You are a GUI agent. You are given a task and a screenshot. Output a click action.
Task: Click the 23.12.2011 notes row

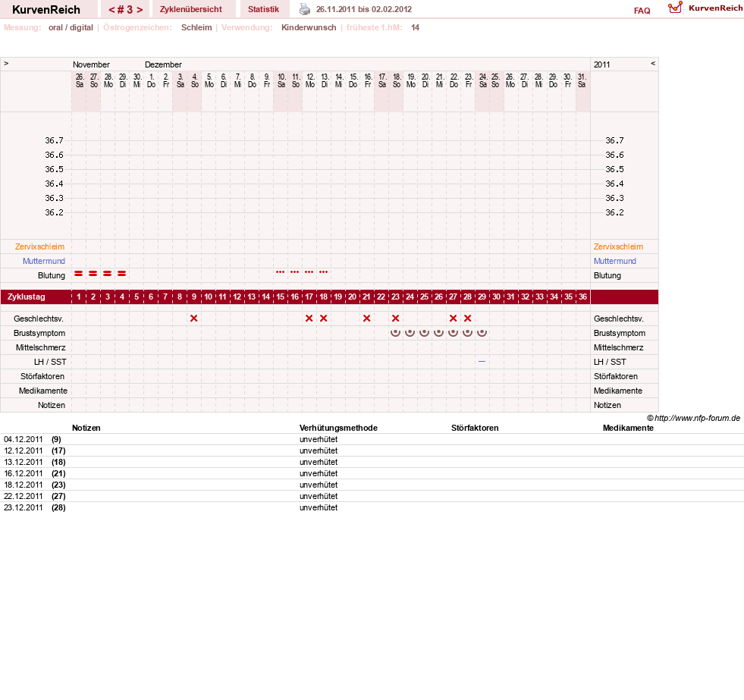coord(372,508)
